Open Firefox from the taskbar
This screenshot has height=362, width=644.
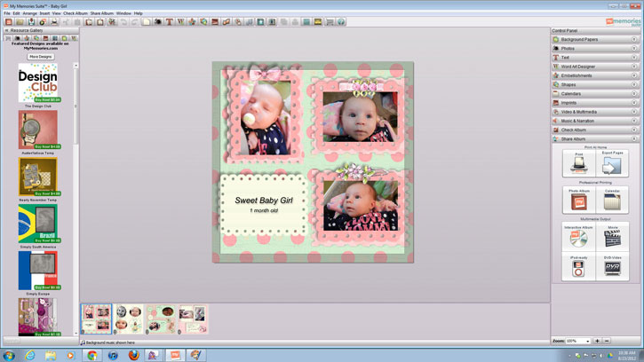133,355
